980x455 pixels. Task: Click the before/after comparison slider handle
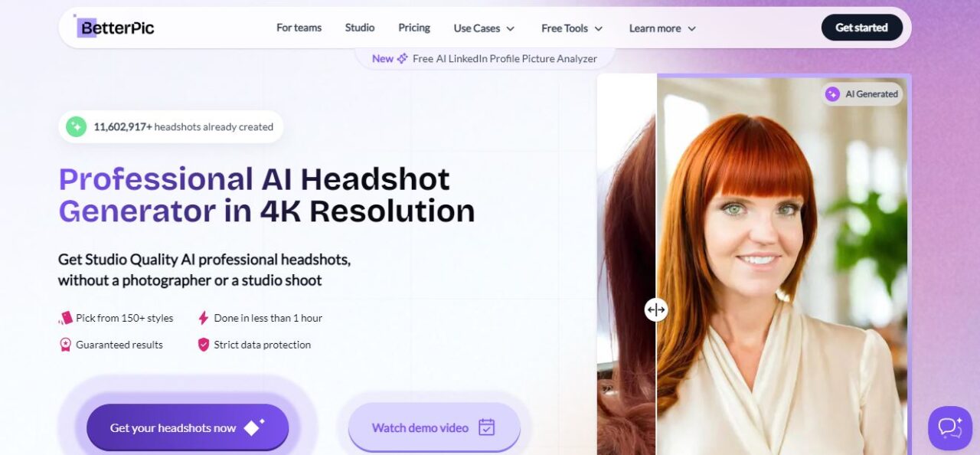(655, 309)
